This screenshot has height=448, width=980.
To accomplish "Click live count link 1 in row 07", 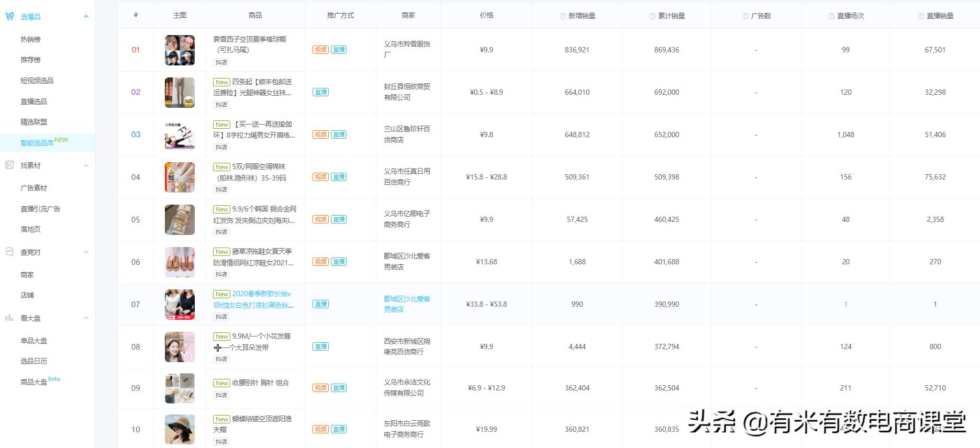I will click(x=845, y=304).
